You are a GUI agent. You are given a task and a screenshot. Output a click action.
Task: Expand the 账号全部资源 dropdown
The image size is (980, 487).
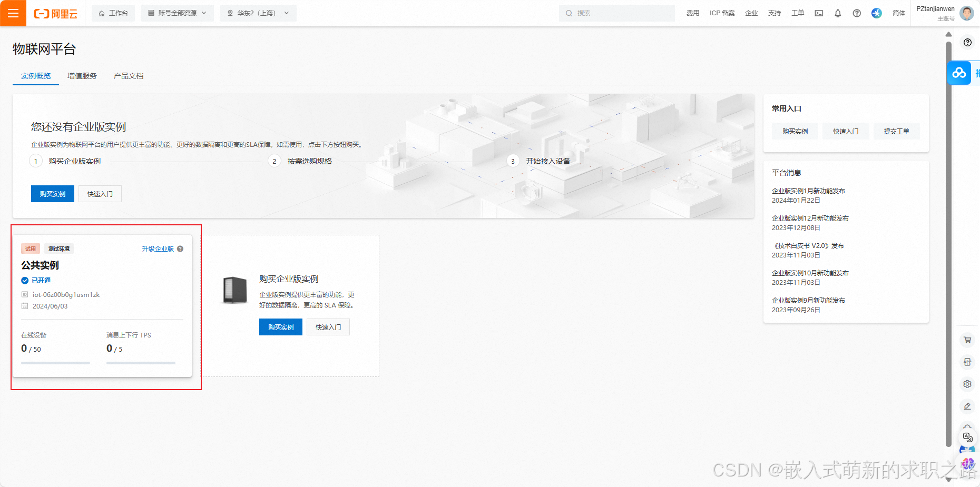click(178, 13)
